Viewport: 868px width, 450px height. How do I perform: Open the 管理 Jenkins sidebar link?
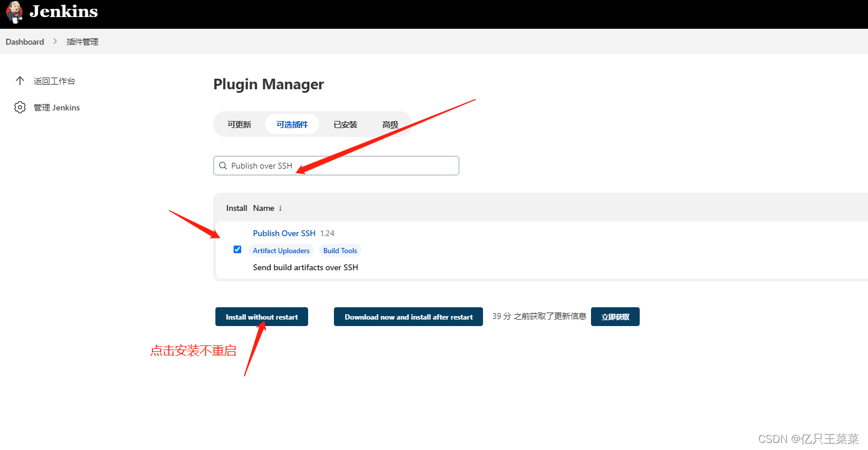[x=56, y=108]
